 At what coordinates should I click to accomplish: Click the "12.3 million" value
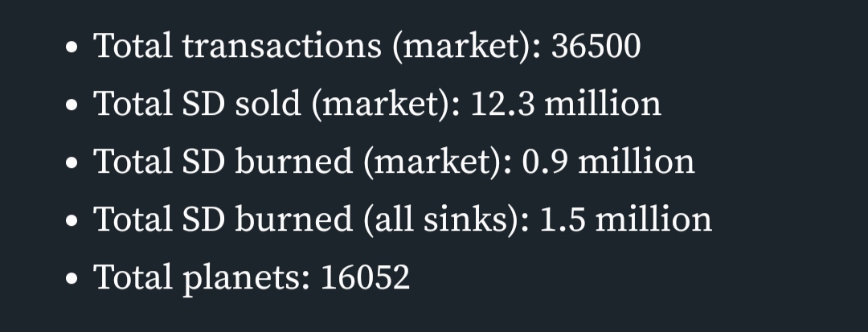(566, 104)
